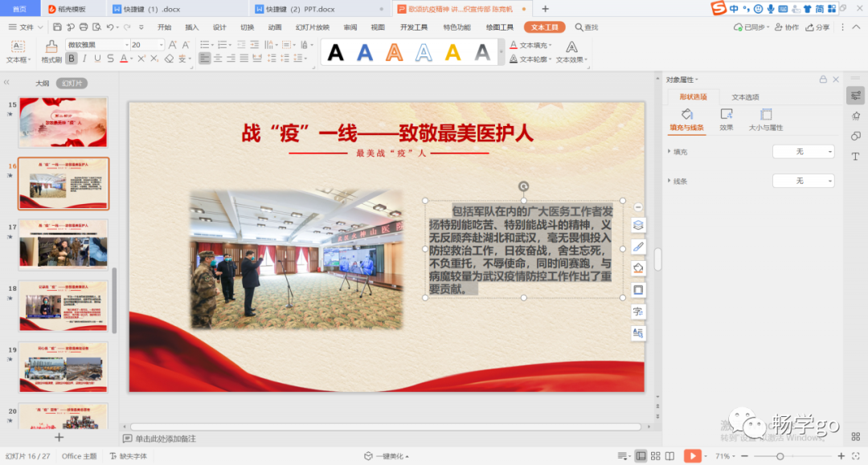Increase the paragraph indent

point(255,45)
